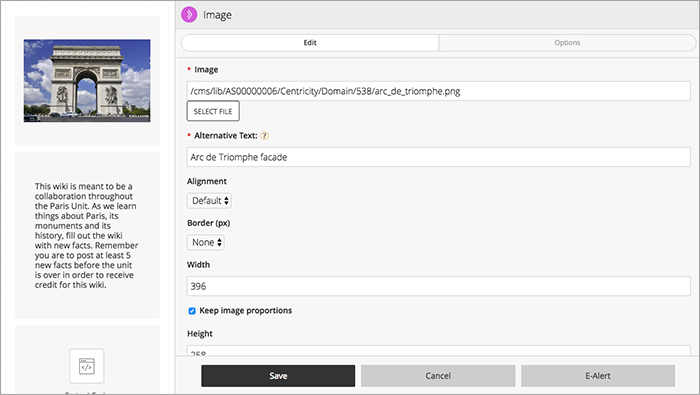The height and width of the screenshot is (395, 700).
Task: Click the Image panel title
Action: (x=217, y=15)
